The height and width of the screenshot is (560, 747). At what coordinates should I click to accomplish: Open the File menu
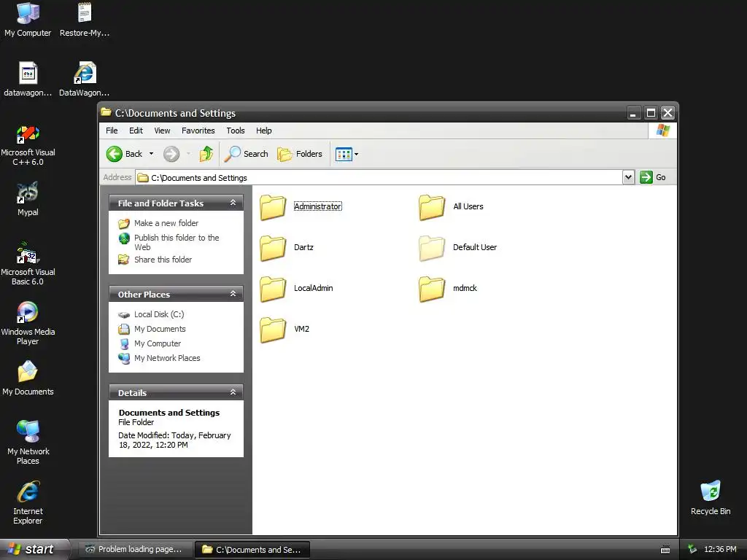click(x=112, y=131)
